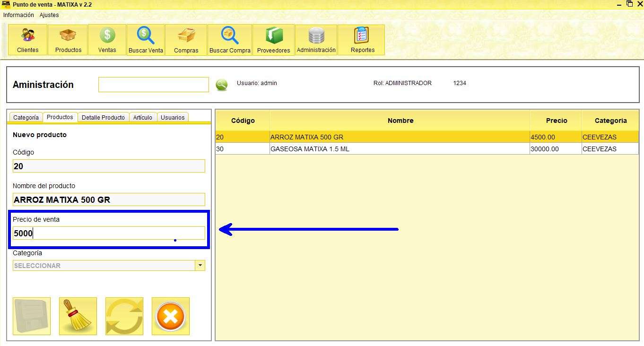Click the orange X cancel button
The height and width of the screenshot is (346, 644).
[x=171, y=316]
